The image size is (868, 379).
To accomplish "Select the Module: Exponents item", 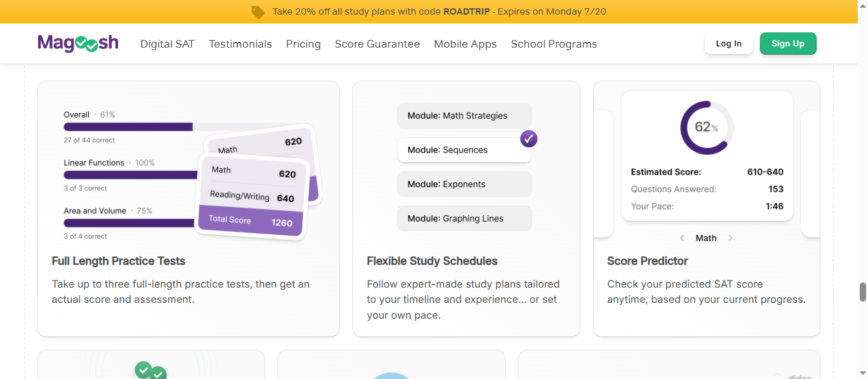I will 465,184.
